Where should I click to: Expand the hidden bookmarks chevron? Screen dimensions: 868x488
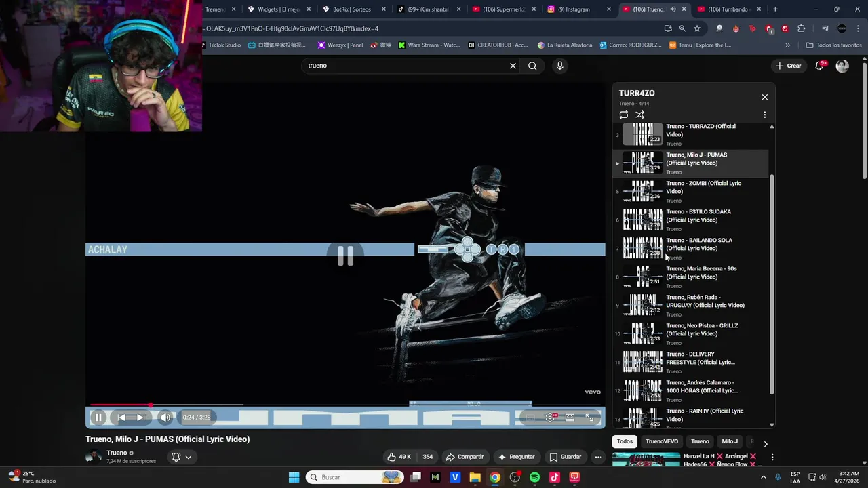(x=787, y=45)
